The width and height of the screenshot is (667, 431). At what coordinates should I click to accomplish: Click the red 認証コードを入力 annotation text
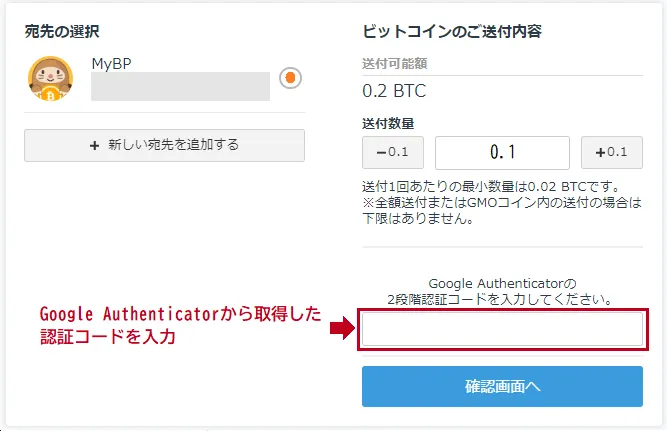pos(108,337)
